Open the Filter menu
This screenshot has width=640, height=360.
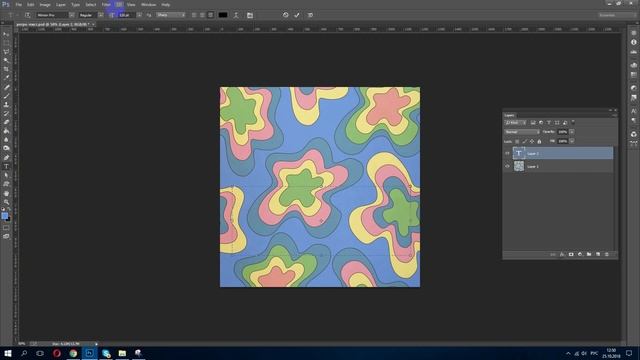(106, 4)
